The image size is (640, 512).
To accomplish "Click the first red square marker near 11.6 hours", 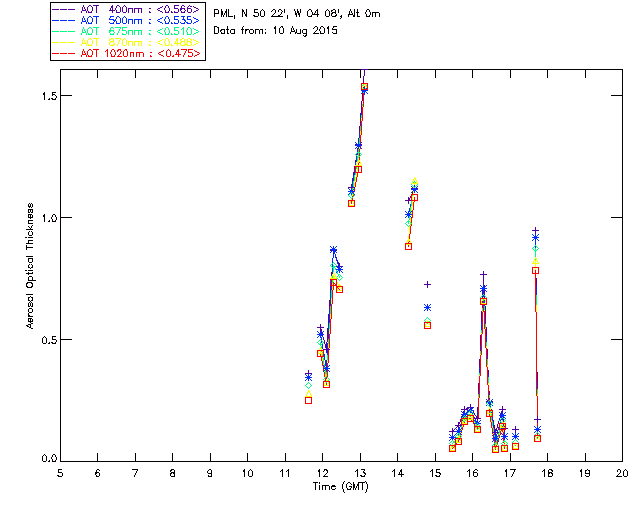I will (308, 400).
